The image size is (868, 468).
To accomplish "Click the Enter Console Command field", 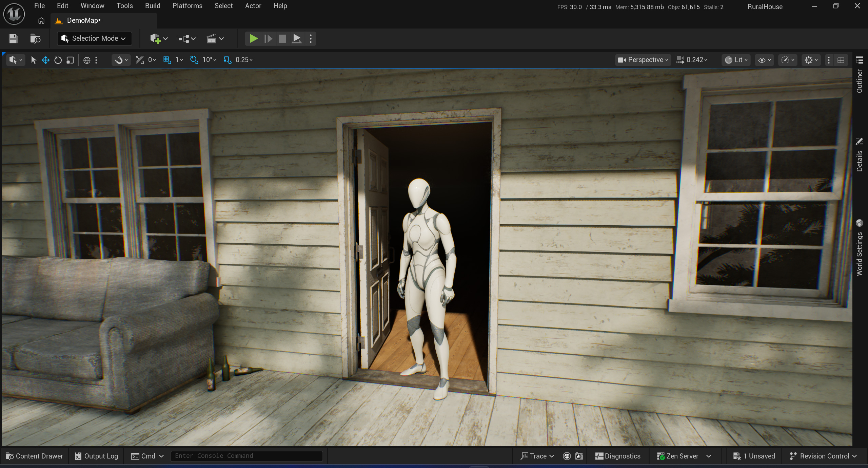I will 246,456.
